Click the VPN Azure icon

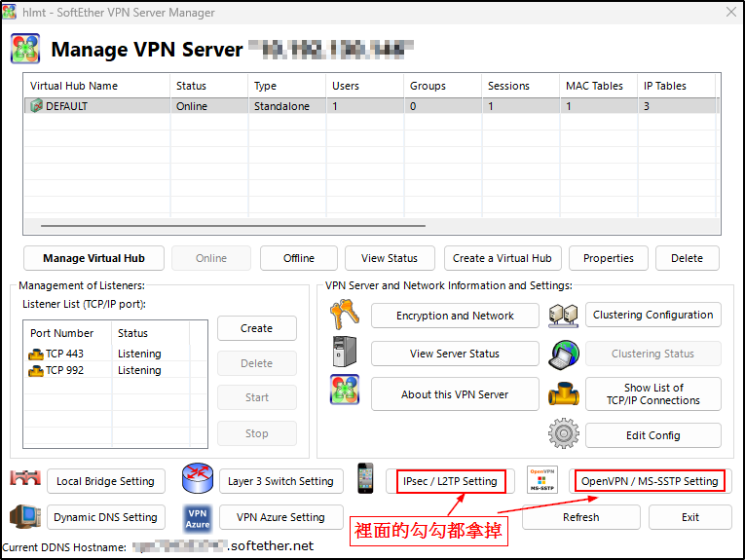point(198,518)
